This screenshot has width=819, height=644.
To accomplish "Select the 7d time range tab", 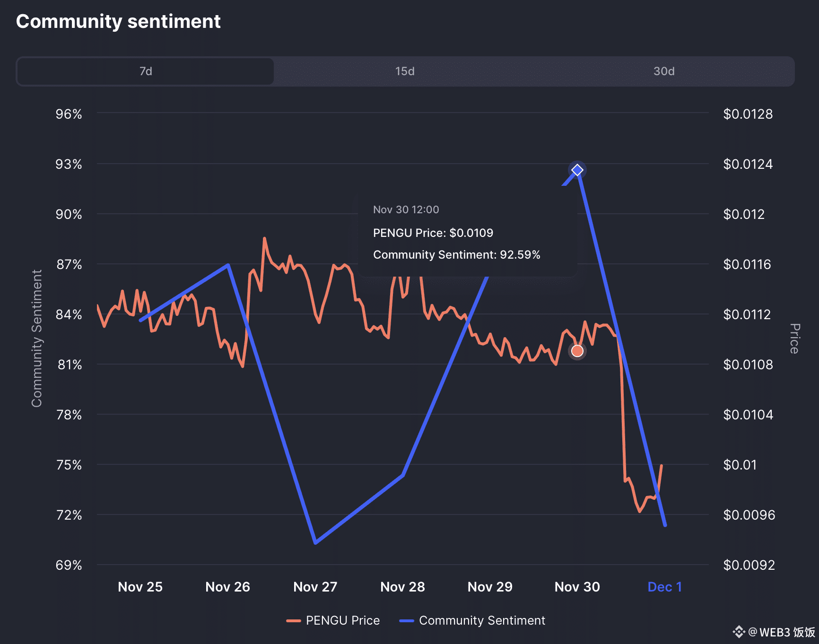I will [146, 71].
